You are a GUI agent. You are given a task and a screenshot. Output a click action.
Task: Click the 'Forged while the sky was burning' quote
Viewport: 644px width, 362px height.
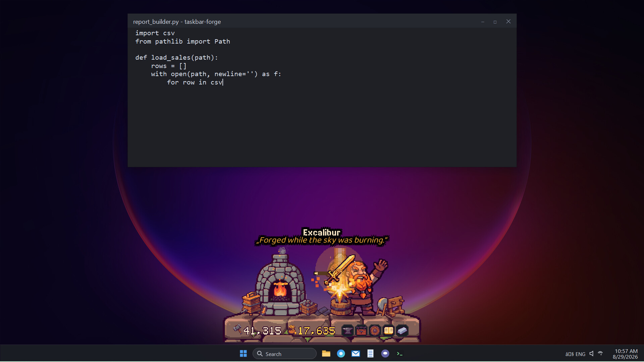(x=322, y=240)
